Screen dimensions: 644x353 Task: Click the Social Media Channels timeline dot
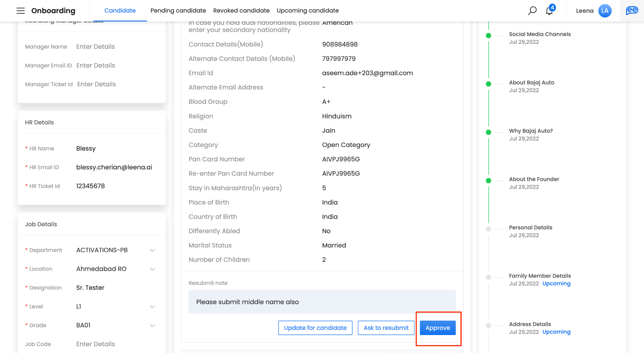[x=488, y=35]
